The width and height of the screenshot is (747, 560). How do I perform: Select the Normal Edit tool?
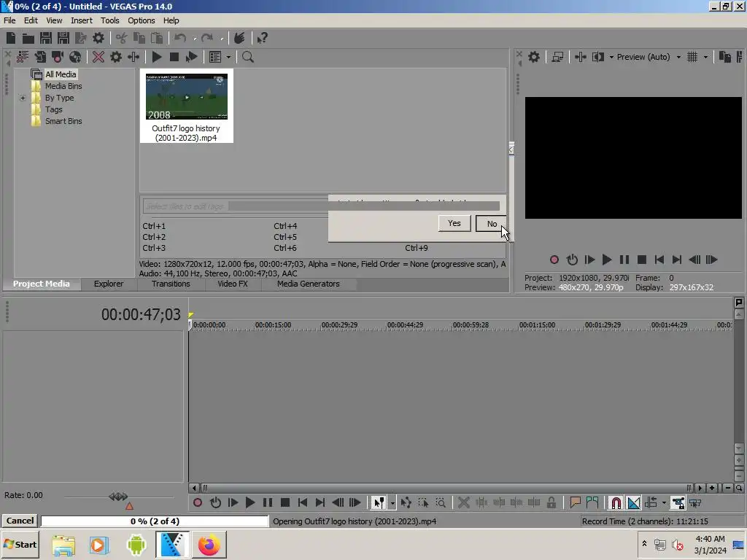(x=379, y=502)
